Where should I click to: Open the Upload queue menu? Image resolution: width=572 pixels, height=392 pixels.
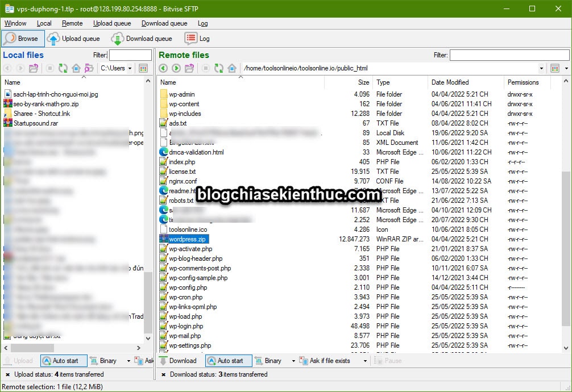click(x=112, y=23)
